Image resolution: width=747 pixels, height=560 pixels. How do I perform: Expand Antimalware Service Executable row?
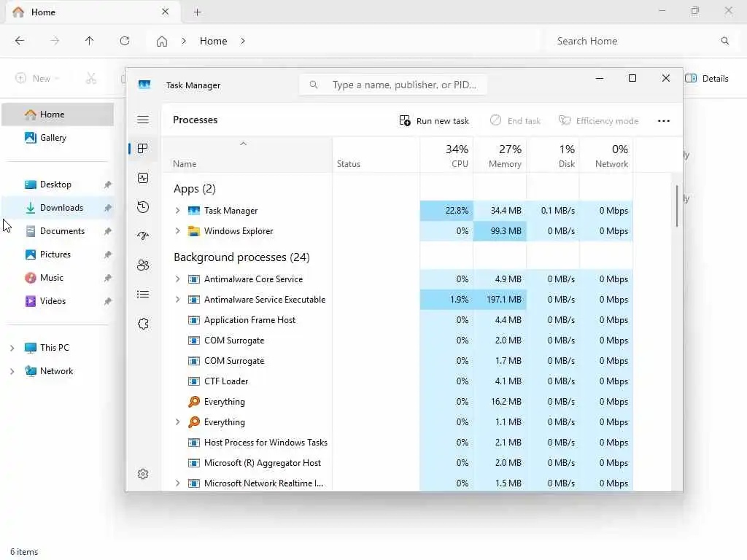178,300
